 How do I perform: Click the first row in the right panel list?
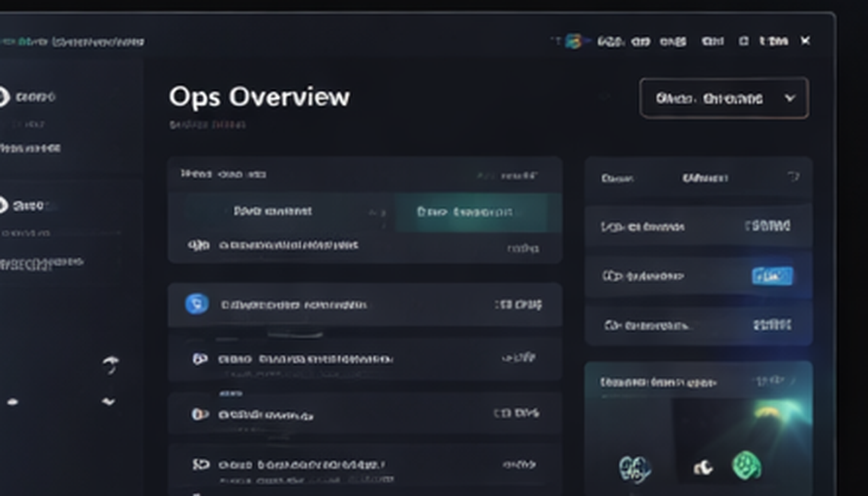(x=698, y=226)
